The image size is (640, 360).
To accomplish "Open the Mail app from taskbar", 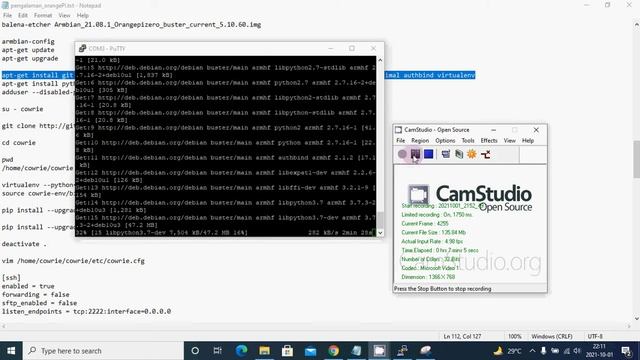I will [310, 351].
